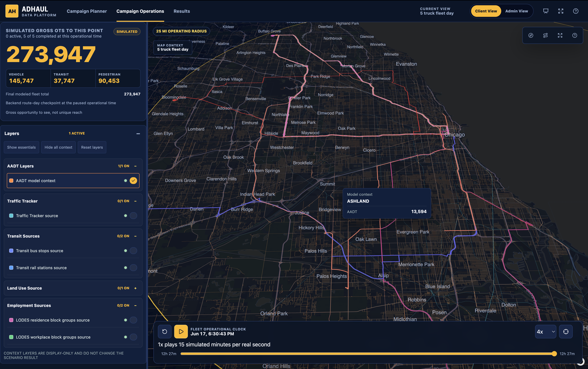Open the feedback chat icon in header

pyautogui.click(x=545, y=11)
